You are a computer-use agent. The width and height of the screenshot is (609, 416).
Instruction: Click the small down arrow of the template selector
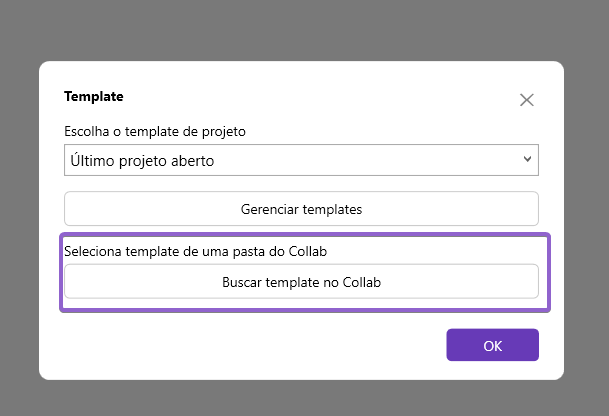click(x=527, y=159)
